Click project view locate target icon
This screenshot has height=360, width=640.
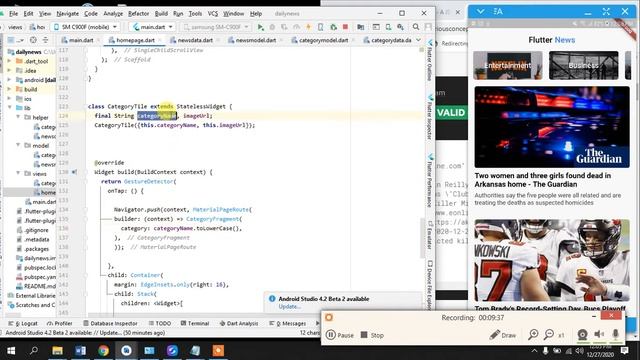(x=33, y=40)
